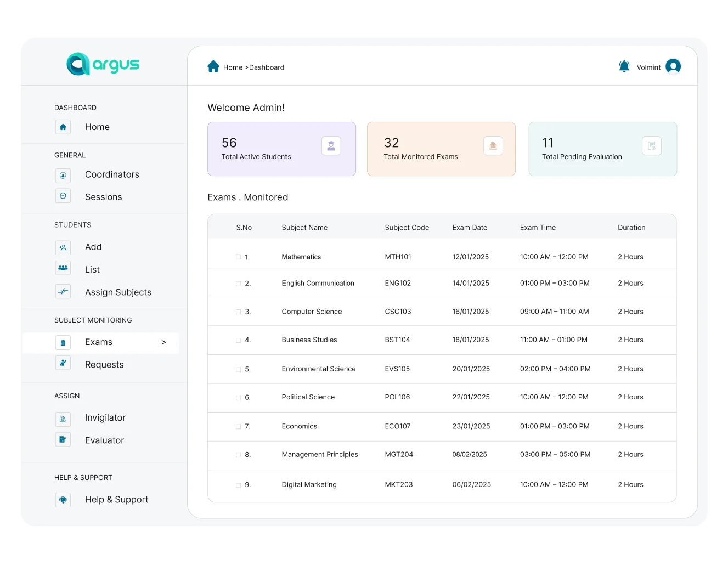Open the Total Pending Evaluation card
The height and width of the screenshot is (565, 728).
[602, 149]
